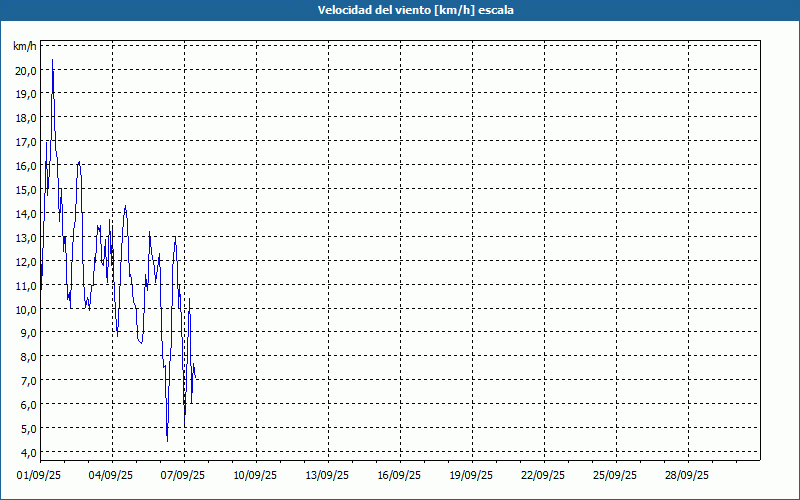This screenshot has height=500, width=800.
Task: Click the 04/09/25 date label
Action: pyautogui.click(x=111, y=475)
